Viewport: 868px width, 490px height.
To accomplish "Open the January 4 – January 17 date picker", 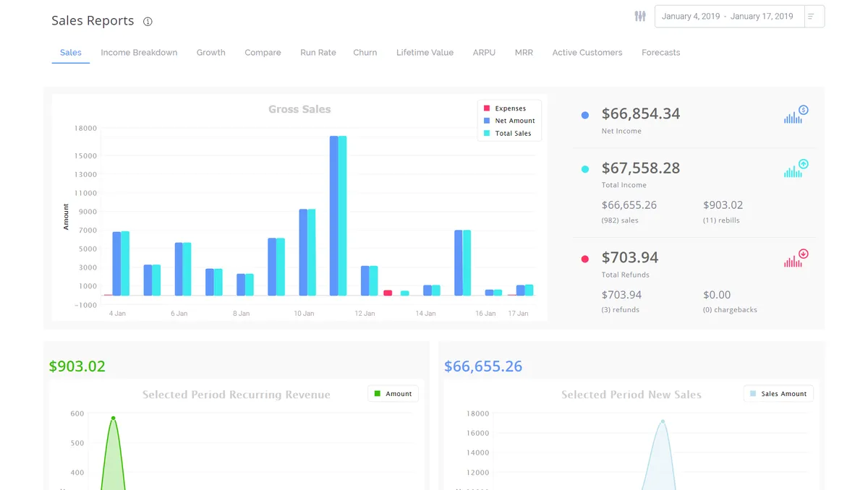I will click(727, 17).
